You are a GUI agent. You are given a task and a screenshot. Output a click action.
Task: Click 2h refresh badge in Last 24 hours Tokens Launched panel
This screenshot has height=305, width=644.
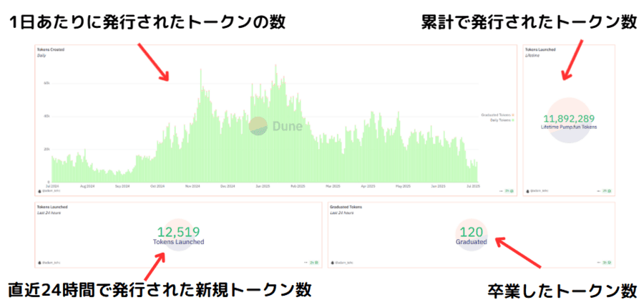315,262
